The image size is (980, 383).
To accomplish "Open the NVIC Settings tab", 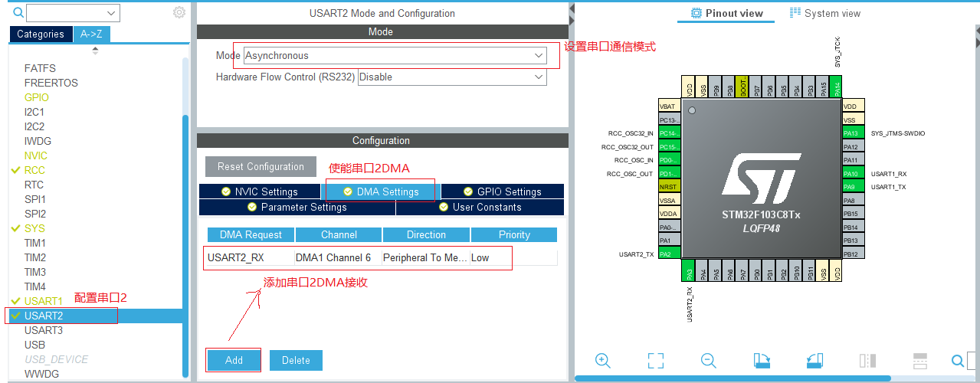I will click(259, 191).
